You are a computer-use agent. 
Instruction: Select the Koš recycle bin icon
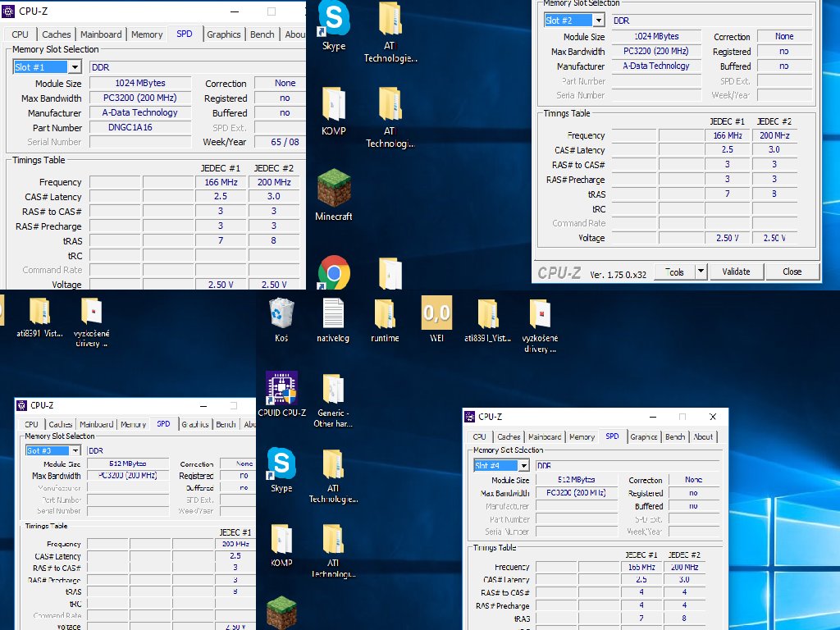coord(281,313)
